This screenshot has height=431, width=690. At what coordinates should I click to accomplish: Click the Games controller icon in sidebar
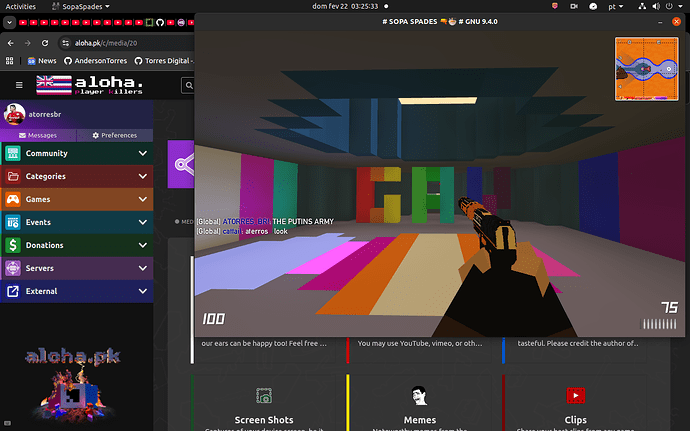(x=13, y=199)
